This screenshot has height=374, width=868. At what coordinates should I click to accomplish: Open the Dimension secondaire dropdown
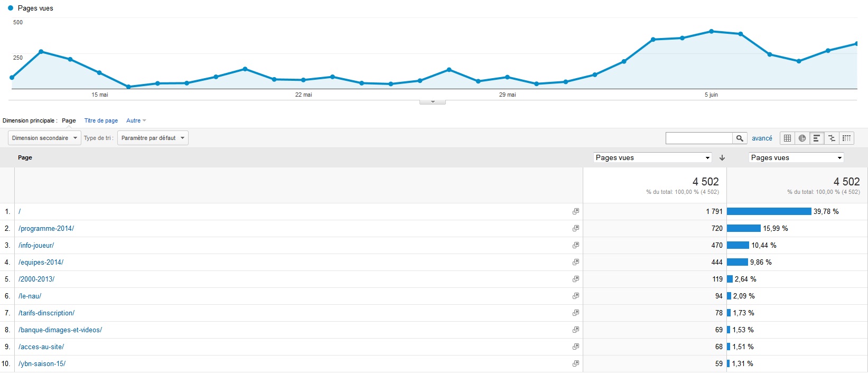(x=44, y=138)
